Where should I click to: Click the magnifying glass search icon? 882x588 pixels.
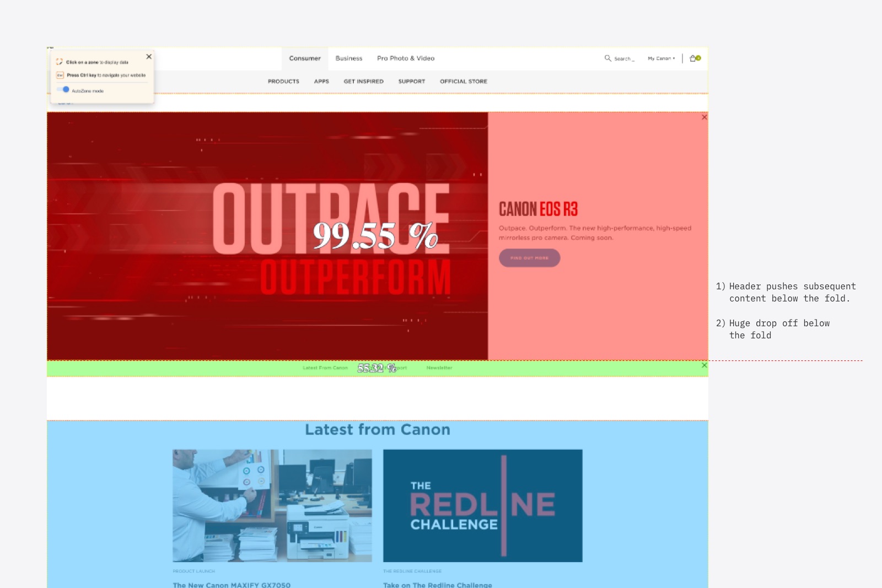pos(607,58)
